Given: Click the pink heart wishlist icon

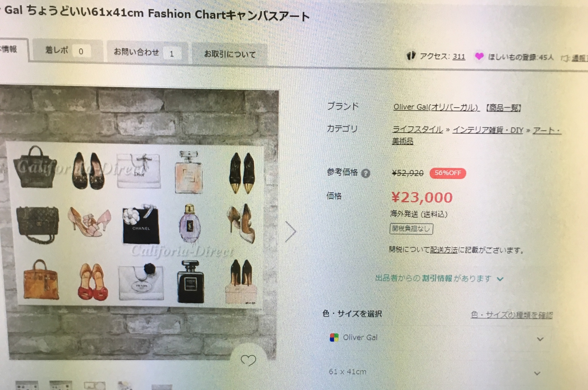Looking at the screenshot, I should pos(479,56).
